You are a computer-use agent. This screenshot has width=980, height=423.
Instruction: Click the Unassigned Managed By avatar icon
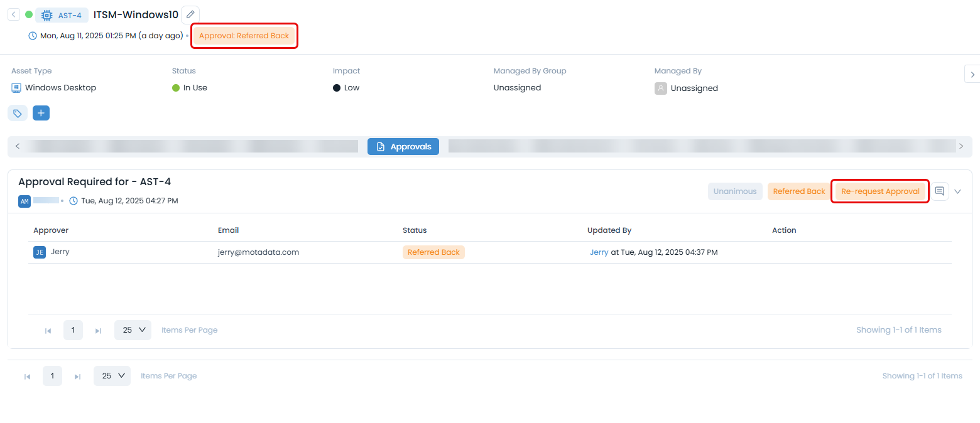coord(660,88)
